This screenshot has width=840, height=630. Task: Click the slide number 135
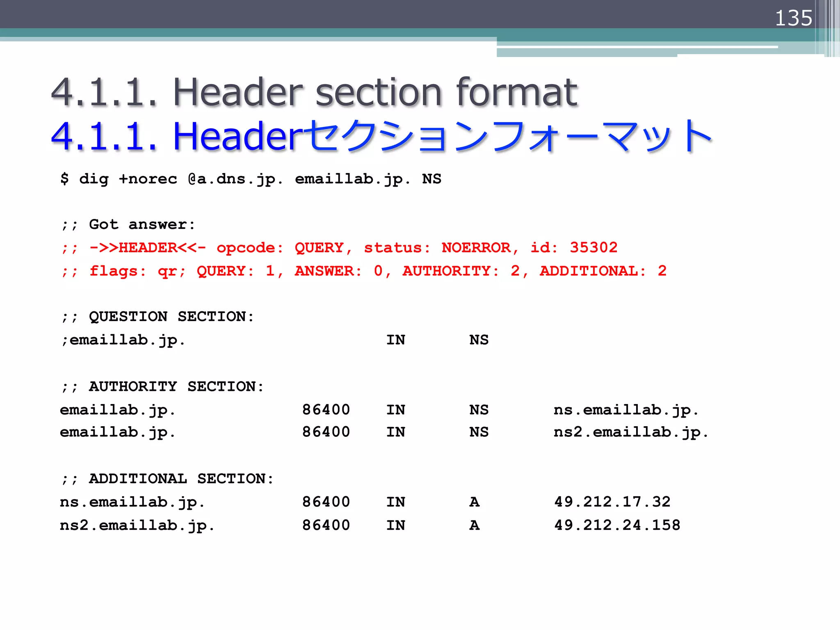pos(794,18)
